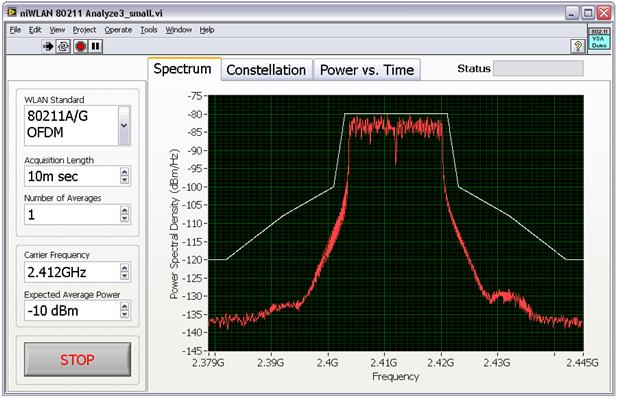Click the Run Continuously toolbar icon
The image size is (619, 399).
tap(63, 47)
